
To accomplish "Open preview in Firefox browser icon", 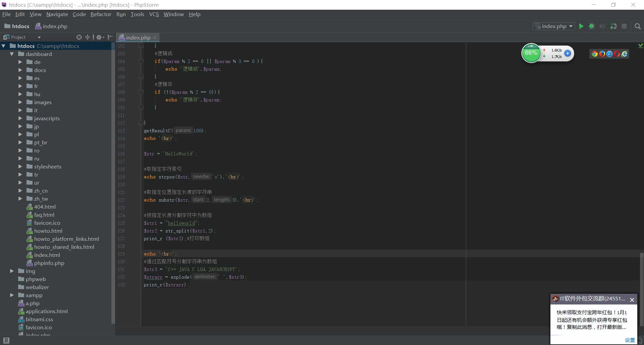I will point(602,54).
